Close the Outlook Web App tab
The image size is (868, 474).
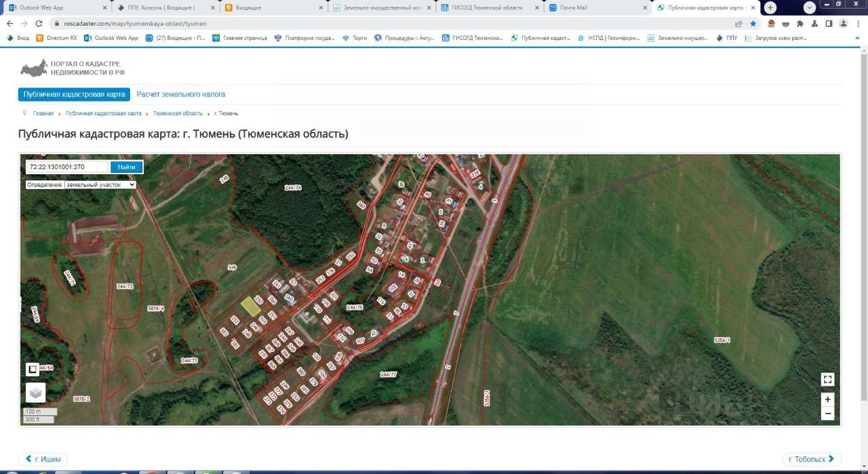click(x=103, y=7)
